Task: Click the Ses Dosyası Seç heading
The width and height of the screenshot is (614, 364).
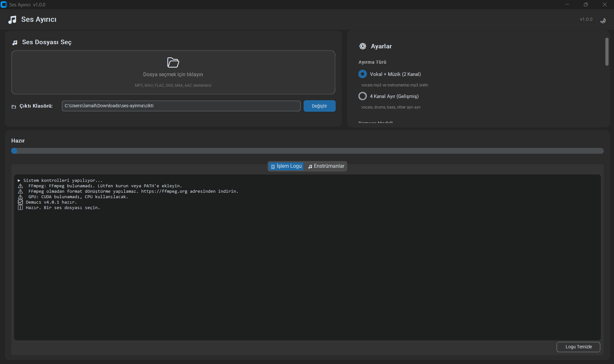Action: [x=47, y=42]
